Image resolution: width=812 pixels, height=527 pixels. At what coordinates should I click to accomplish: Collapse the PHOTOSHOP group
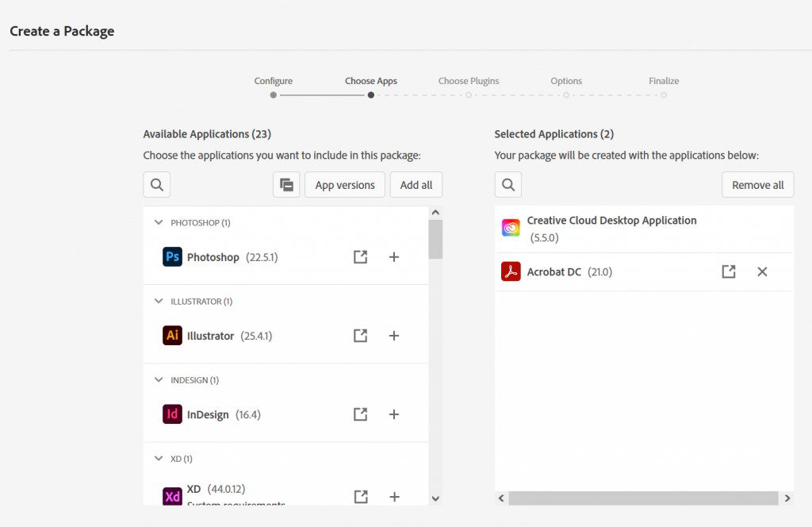point(159,222)
